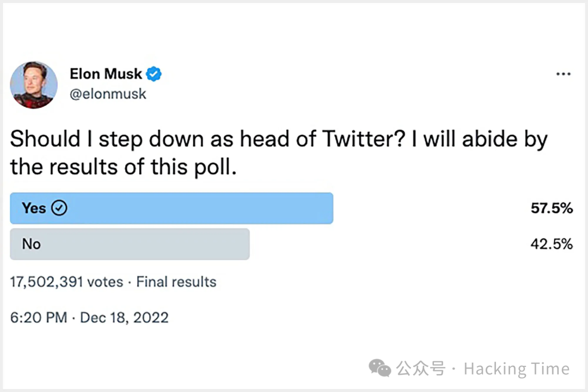Click the circled check inside the winning poll bar
The height and width of the screenshot is (392, 588).
59,208
